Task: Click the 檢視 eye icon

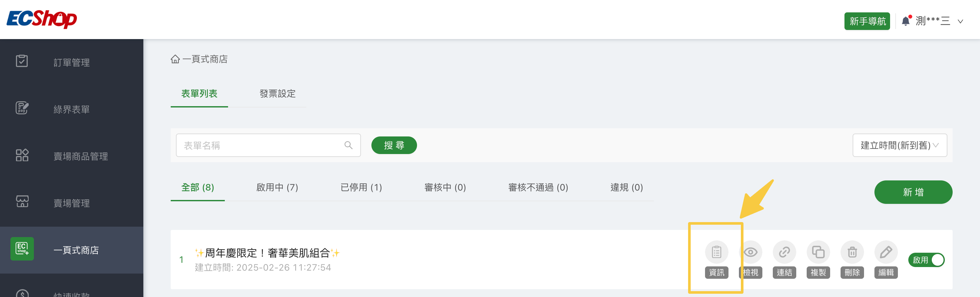Action: 750,252
